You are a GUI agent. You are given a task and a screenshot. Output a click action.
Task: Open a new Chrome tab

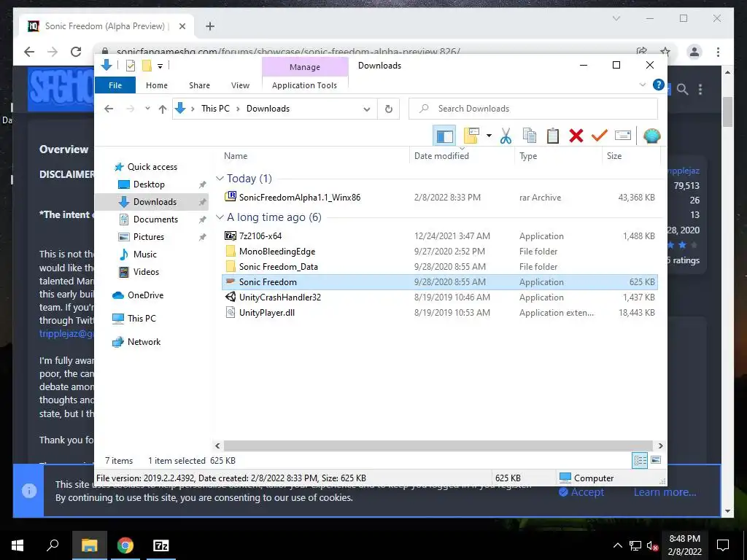tap(209, 26)
